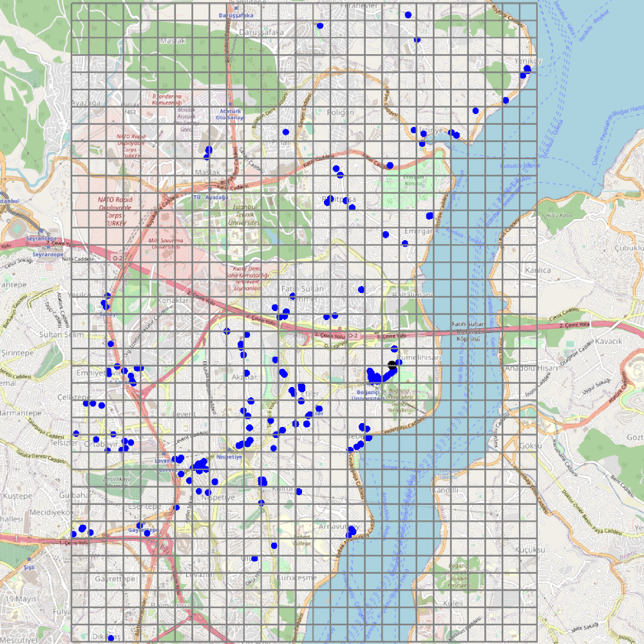Select the Balmumcu label
The image size is (644, 644).
[x=169, y=605]
